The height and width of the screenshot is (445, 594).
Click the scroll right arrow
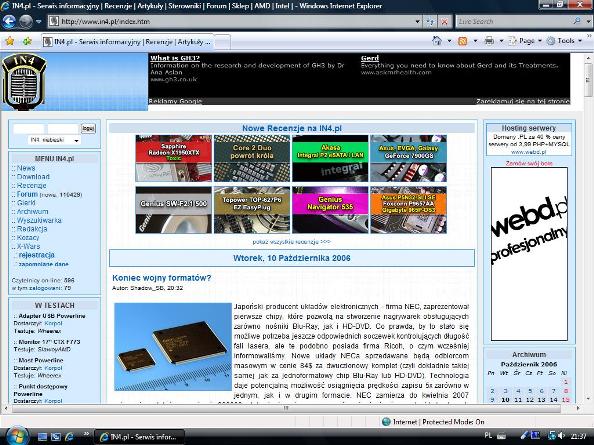[x=578, y=408]
